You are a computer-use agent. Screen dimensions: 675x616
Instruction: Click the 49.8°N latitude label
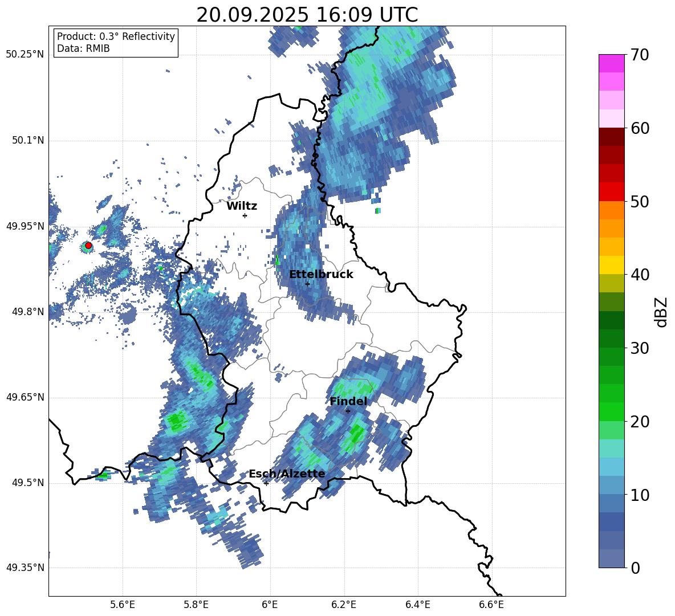pyautogui.click(x=28, y=312)
